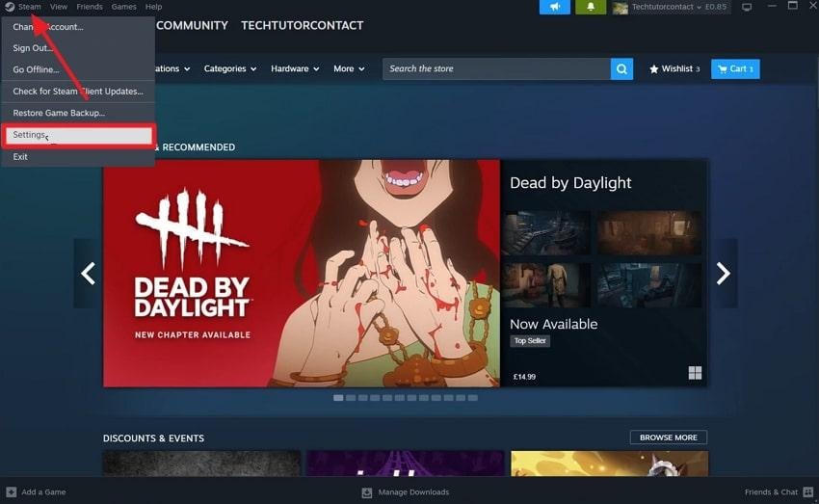Screen dimensions: 819x504
Task: Open the announcements megaphone icon
Action: click(x=555, y=7)
